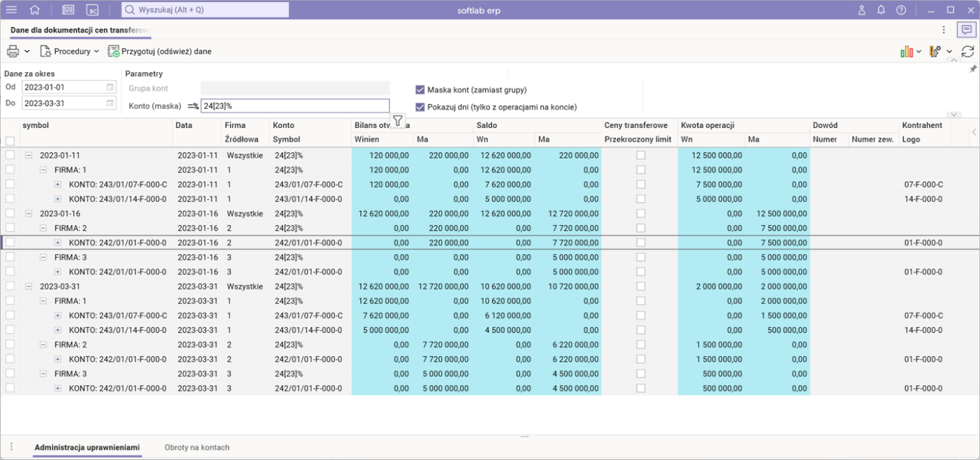This screenshot has width=980, height=460.
Task: Tick the select-all checkbox in grid header
Action: (x=10, y=140)
